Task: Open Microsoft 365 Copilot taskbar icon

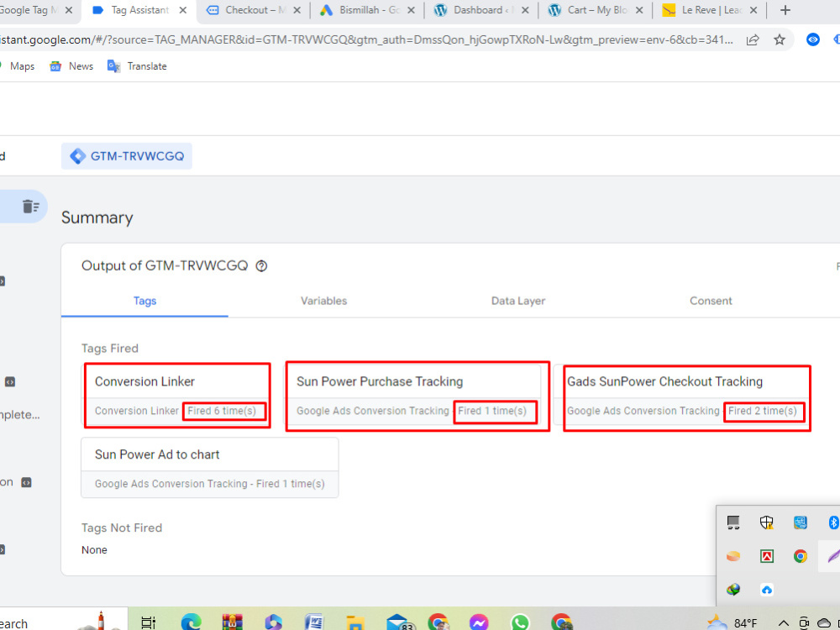Action: 273,622
